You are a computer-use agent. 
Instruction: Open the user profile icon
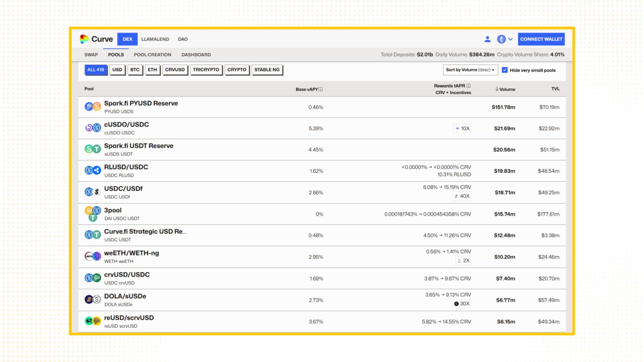click(487, 39)
